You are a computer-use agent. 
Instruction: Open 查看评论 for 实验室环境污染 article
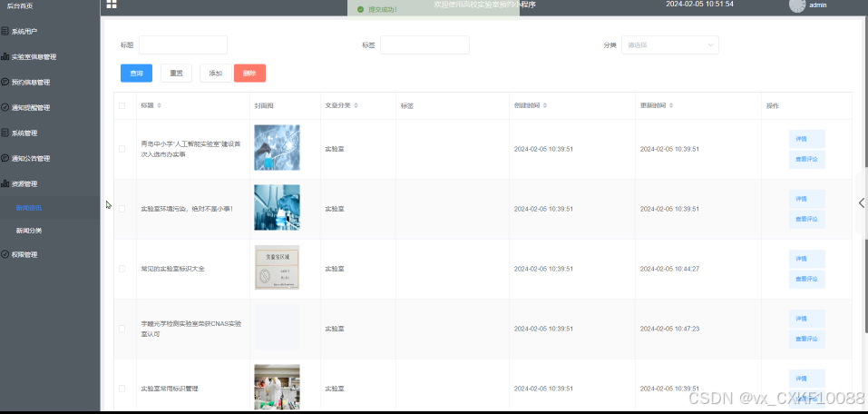806,220
